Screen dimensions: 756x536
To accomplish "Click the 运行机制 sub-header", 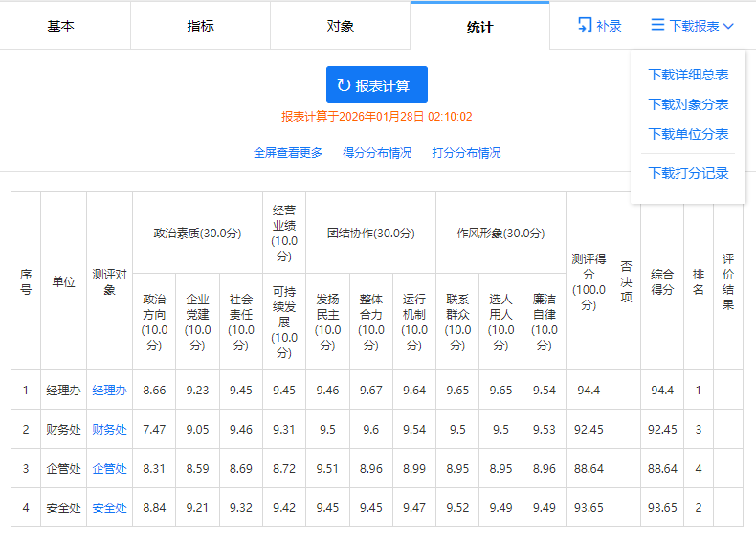I will (414, 322).
